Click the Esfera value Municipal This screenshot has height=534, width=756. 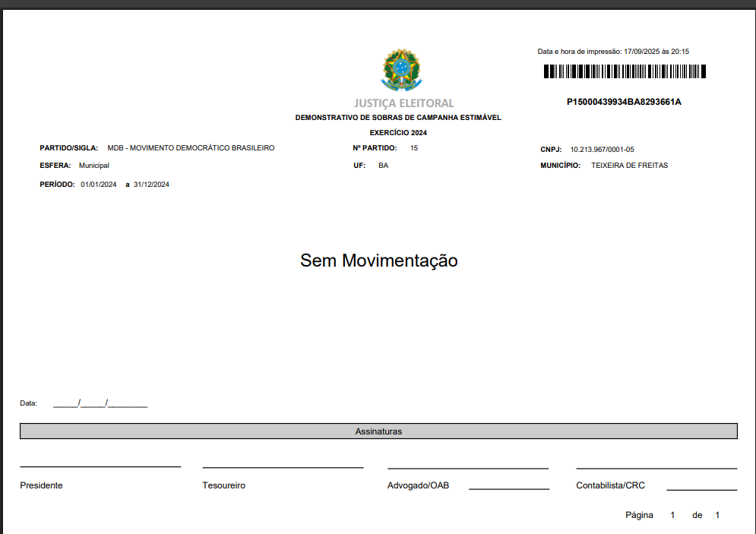coord(94,165)
